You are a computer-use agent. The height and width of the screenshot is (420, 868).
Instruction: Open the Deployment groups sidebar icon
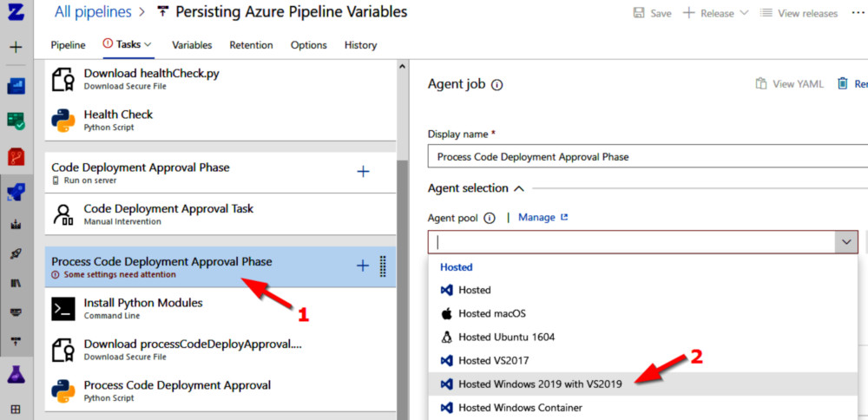16,341
